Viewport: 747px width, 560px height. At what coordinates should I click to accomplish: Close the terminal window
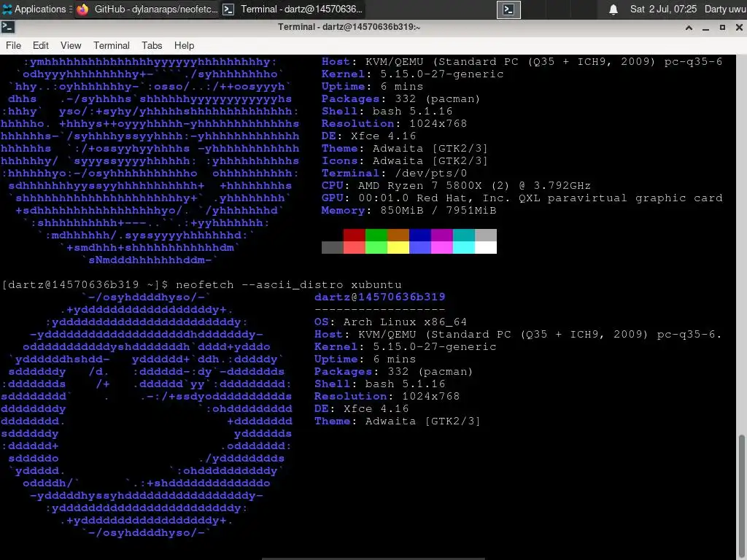click(x=739, y=28)
